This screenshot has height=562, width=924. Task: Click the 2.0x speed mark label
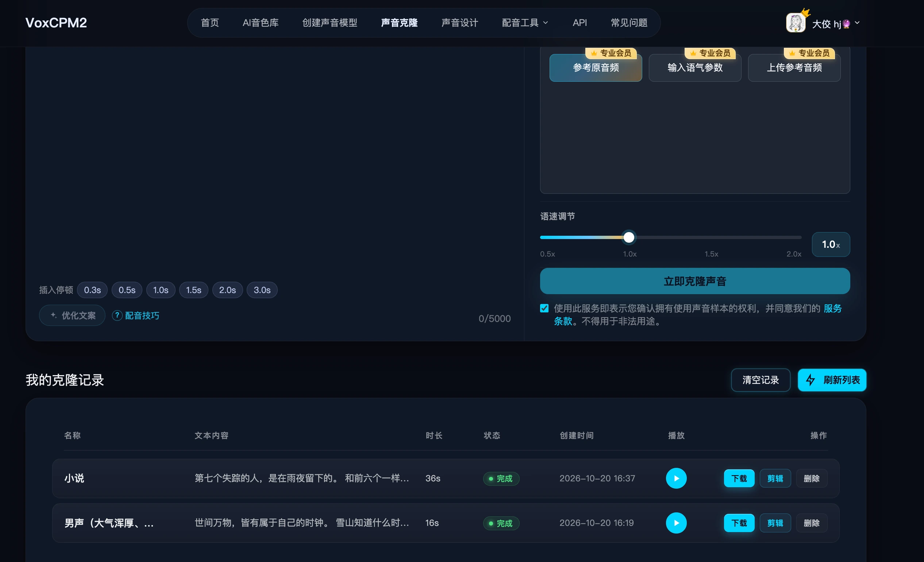pos(793,254)
